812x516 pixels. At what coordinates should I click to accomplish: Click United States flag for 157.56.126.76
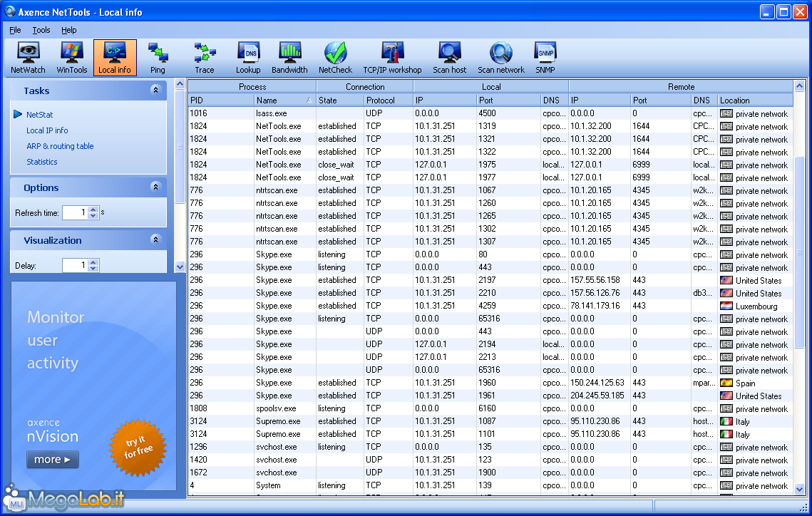tap(726, 293)
